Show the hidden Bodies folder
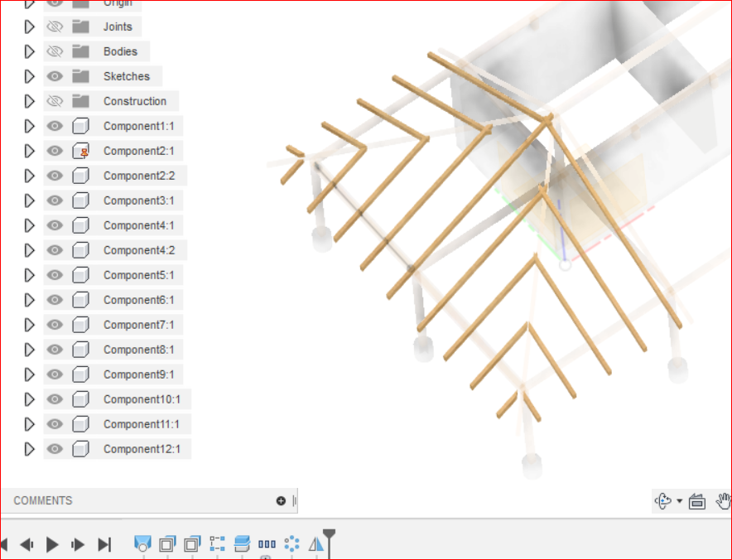Screen dimensions: 732x560 (x=55, y=51)
